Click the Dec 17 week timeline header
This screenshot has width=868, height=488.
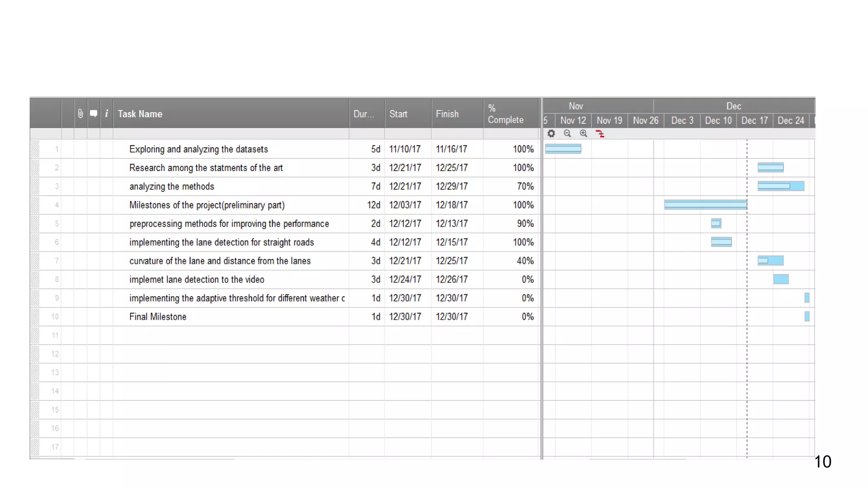[754, 121]
